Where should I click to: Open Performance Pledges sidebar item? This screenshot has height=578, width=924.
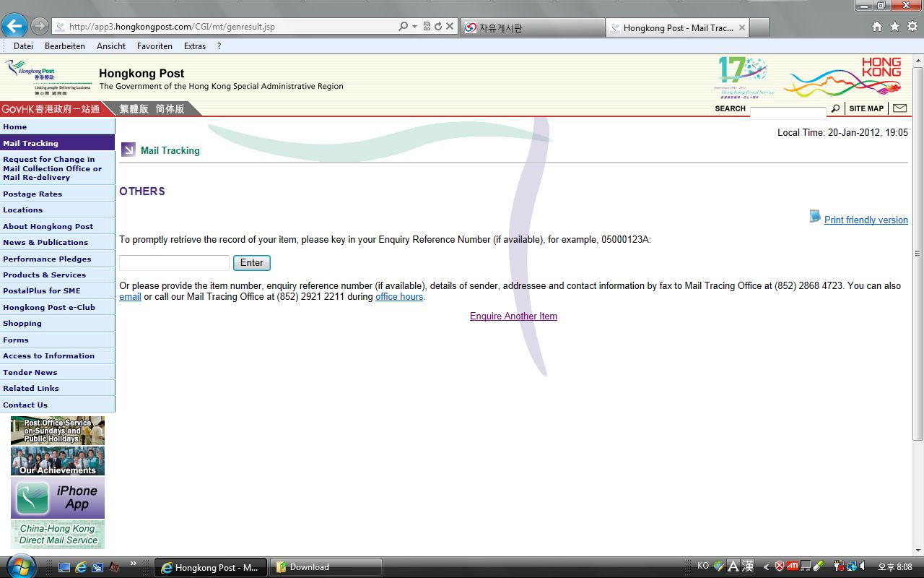(58, 259)
